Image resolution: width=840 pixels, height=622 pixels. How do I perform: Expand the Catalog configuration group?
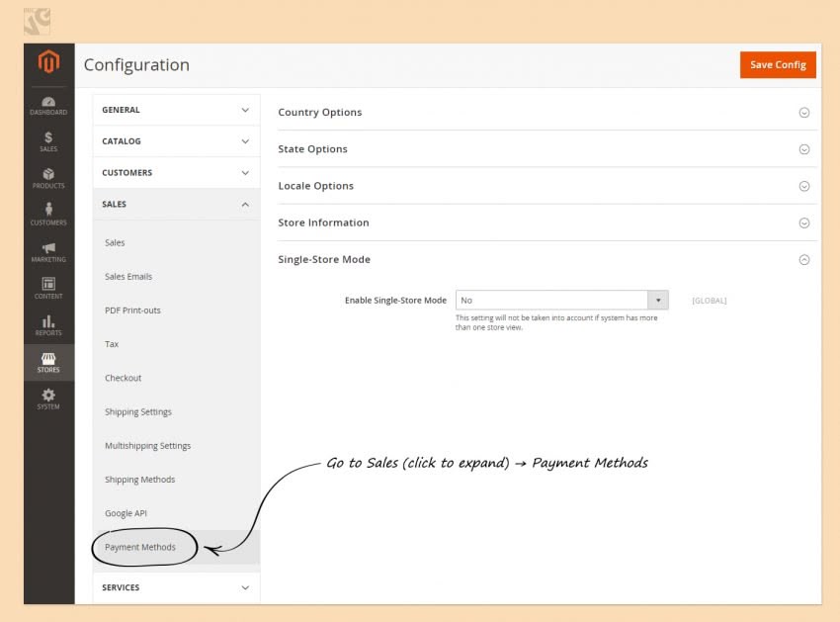(176, 140)
